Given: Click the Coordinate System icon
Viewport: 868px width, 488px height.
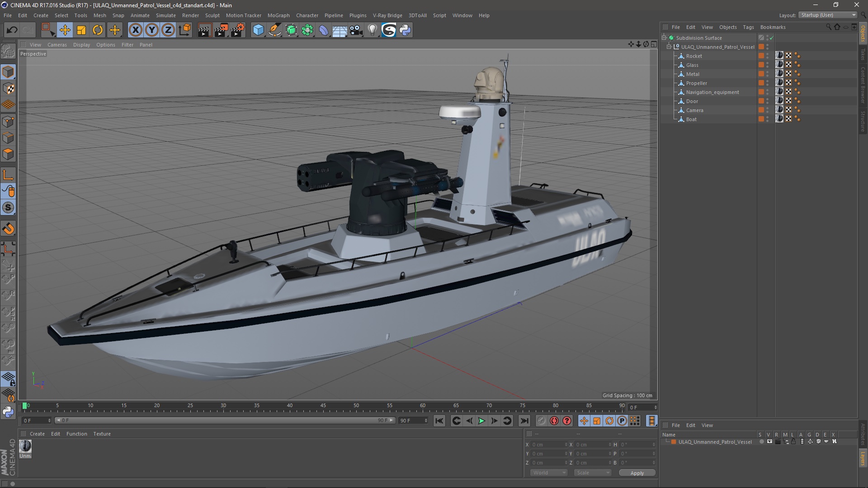Looking at the screenshot, I should pyautogui.click(x=184, y=30).
